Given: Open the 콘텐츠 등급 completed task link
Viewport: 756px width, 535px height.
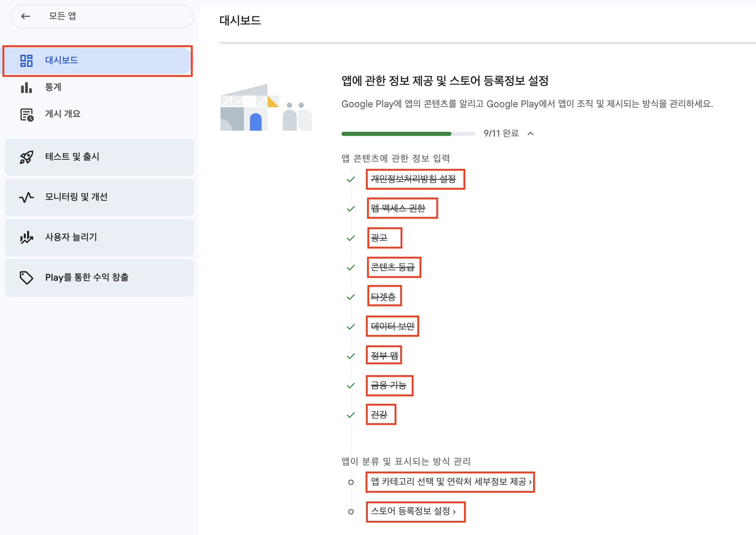Looking at the screenshot, I should click(x=394, y=267).
